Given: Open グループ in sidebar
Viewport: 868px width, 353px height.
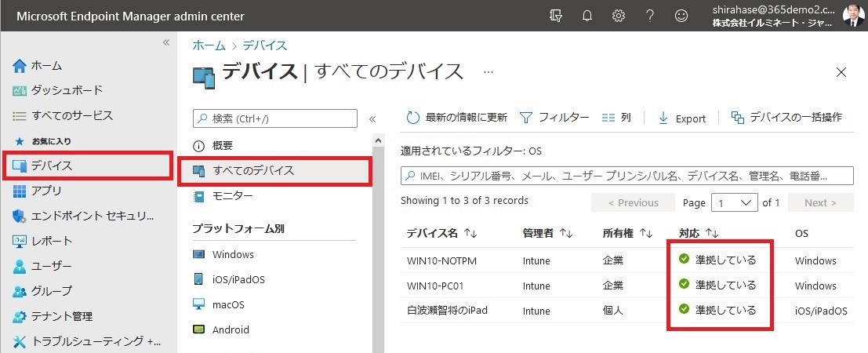Looking at the screenshot, I should coord(42,291).
